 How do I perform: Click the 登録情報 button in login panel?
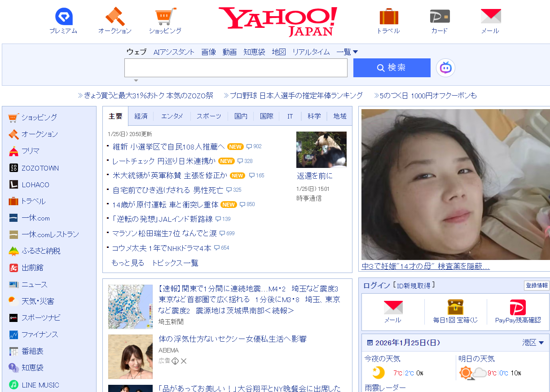point(537,286)
